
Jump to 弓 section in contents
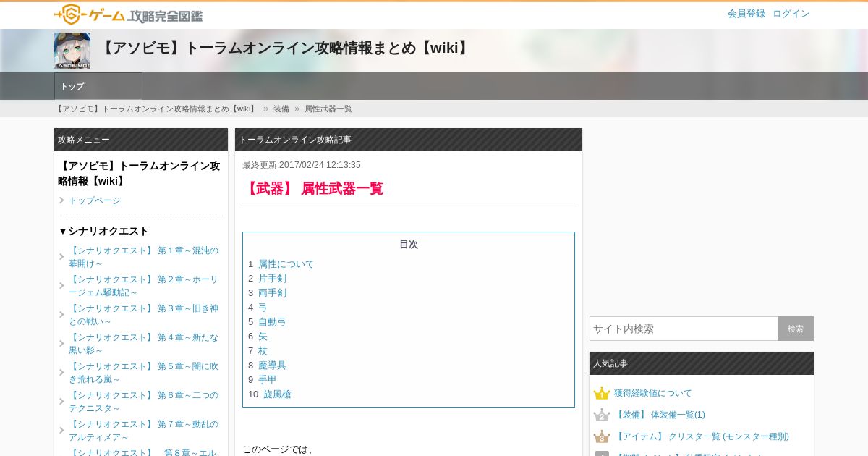263,308
